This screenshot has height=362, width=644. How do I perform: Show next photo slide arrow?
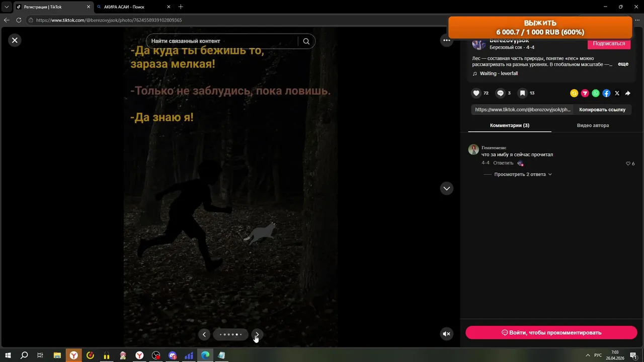(257, 334)
